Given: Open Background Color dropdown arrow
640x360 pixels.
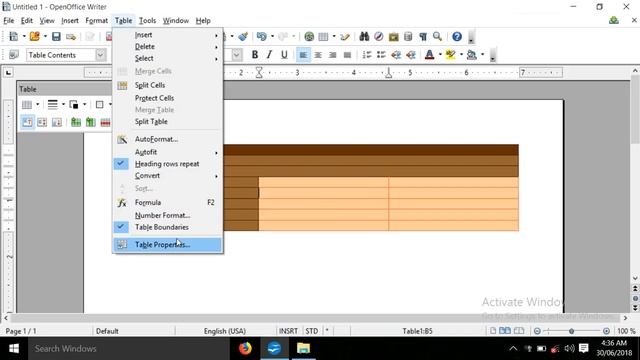Looking at the screenshot, I should (x=482, y=55).
